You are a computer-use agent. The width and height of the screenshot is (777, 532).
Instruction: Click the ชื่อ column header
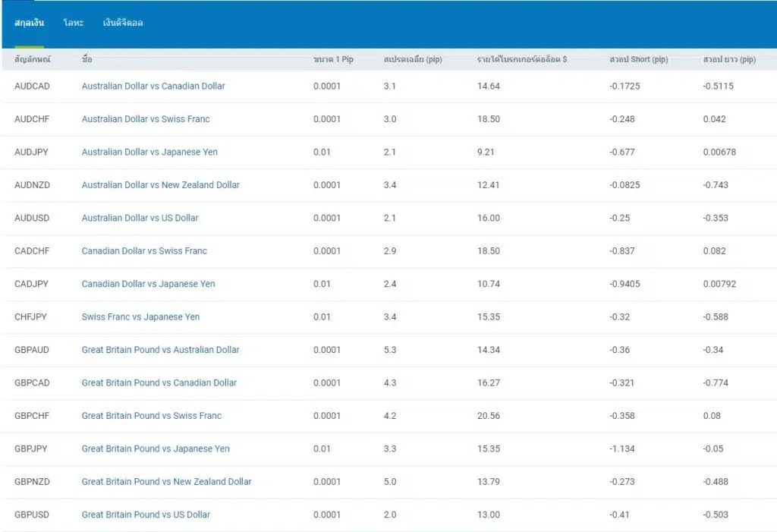pos(87,59)
